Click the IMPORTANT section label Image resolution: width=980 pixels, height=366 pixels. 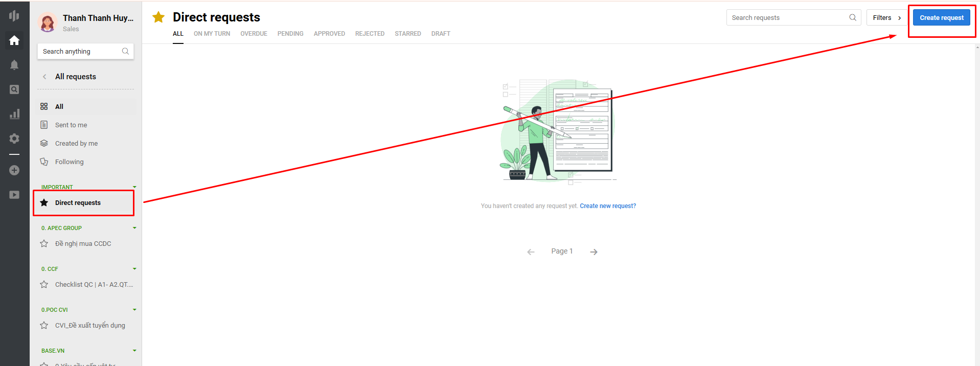point(57,187)
